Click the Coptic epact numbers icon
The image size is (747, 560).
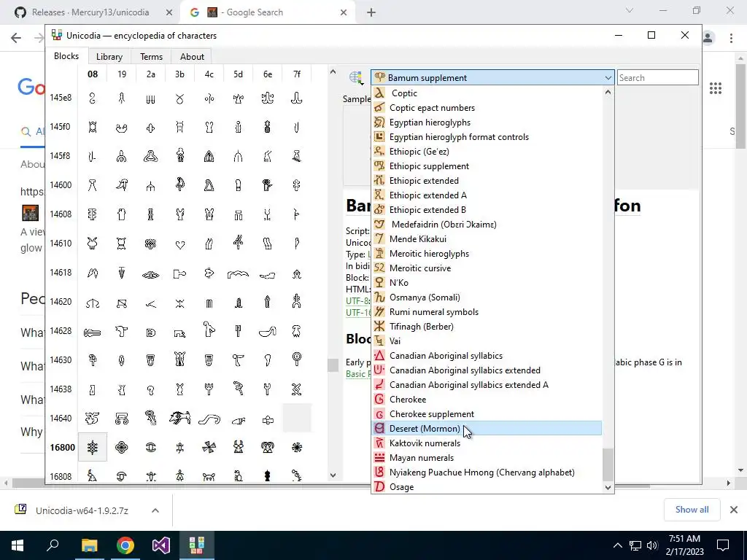(x=379, y=108)
